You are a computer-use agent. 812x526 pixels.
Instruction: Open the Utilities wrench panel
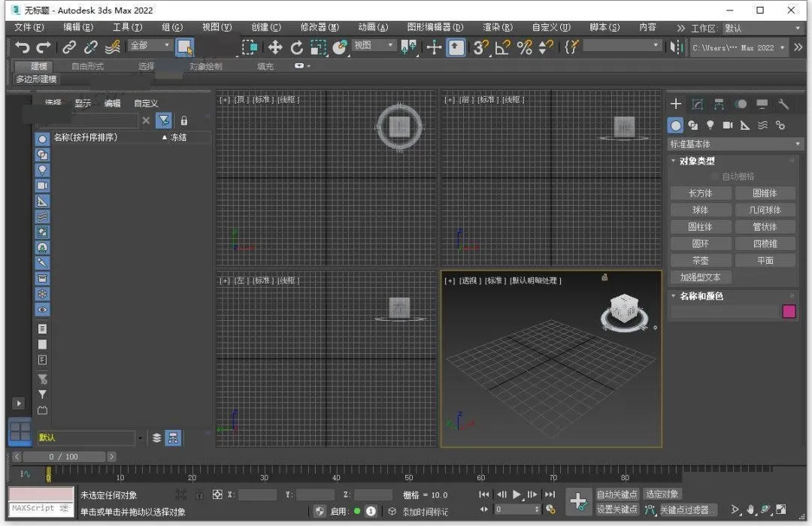point(783,104)
